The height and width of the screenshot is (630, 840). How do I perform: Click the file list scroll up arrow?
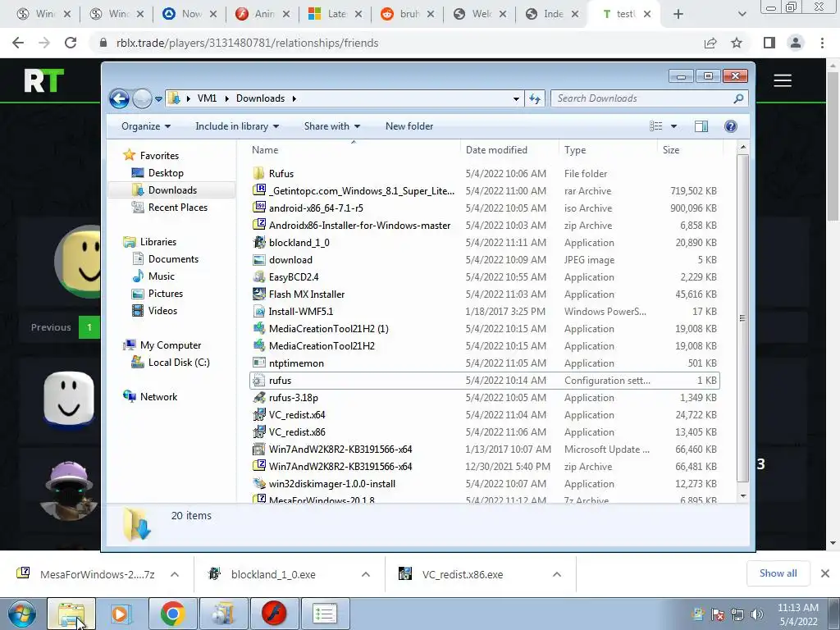coord(743,147)
